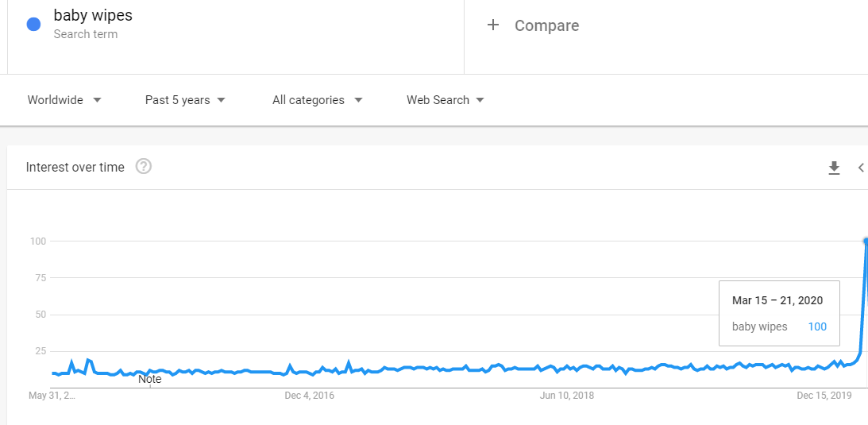
Task: Click the Interest over time heading
Action: click(75, 167)
